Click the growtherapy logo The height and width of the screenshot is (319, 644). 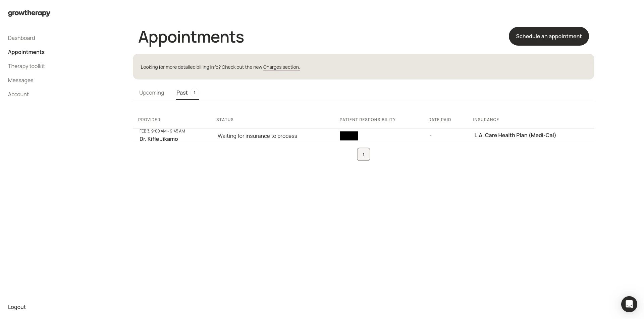[x=29, y=13]
